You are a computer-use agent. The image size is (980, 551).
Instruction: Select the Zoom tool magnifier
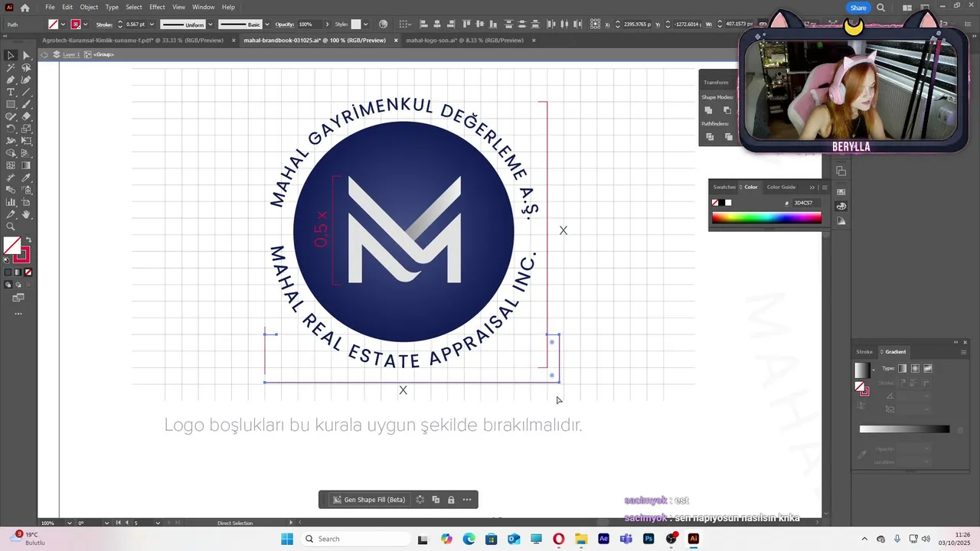click(x=11, y=227)
